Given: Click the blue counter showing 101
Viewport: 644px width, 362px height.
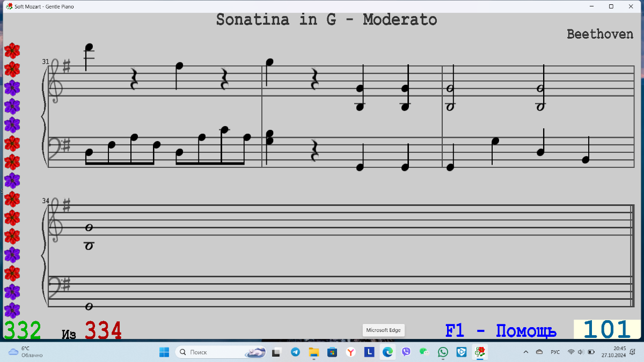Looking at the screenshot, I should coord(607,329).
